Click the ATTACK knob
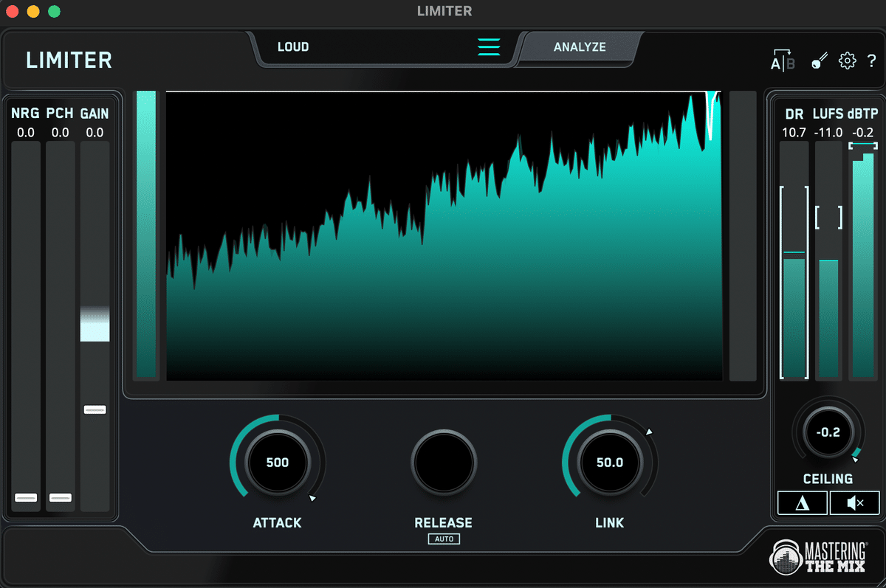This screenshot has width=886, height=588. click(x=277, y=463)
